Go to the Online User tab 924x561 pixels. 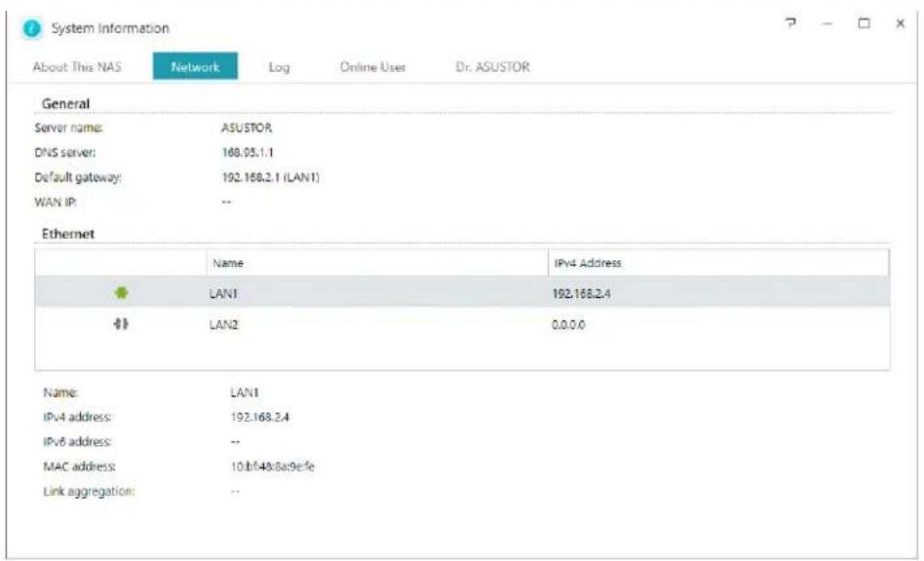pos(372,67)
